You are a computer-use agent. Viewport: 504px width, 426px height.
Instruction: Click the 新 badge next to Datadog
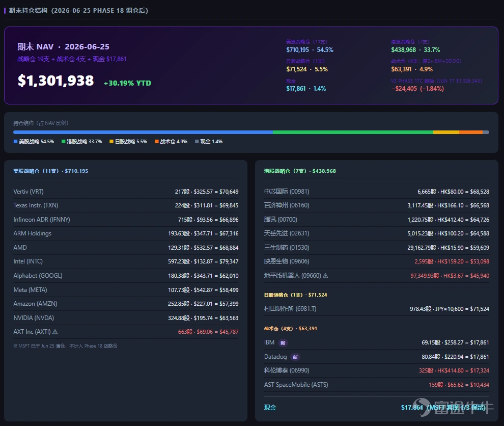click(x=295, y=357)
